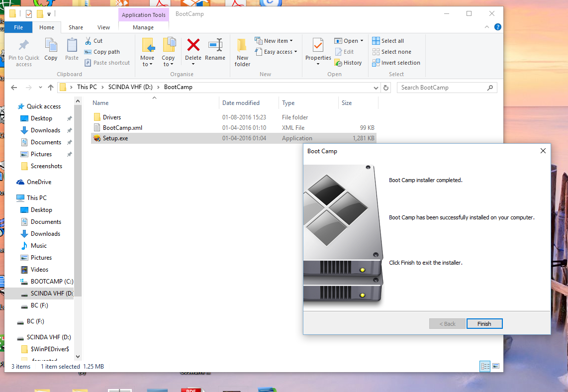This screenshot has height=392, width=568.
Task: Click Paste shortcut in ribbon
Action: click(x=107, y=63)
